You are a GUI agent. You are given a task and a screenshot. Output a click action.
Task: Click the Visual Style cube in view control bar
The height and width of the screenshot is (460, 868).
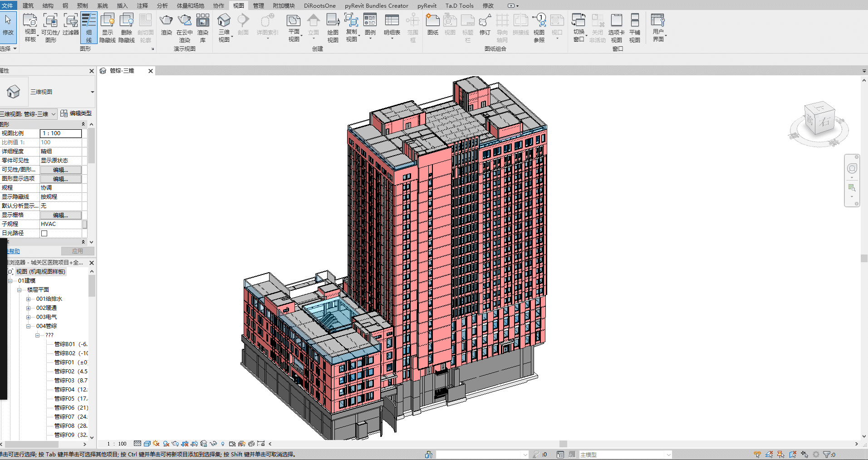point(147,444)
